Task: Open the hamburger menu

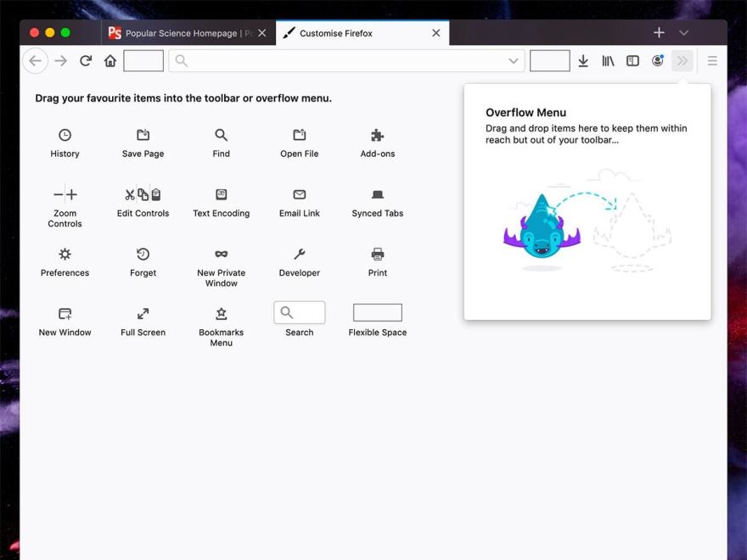Action: click(712, 60)
